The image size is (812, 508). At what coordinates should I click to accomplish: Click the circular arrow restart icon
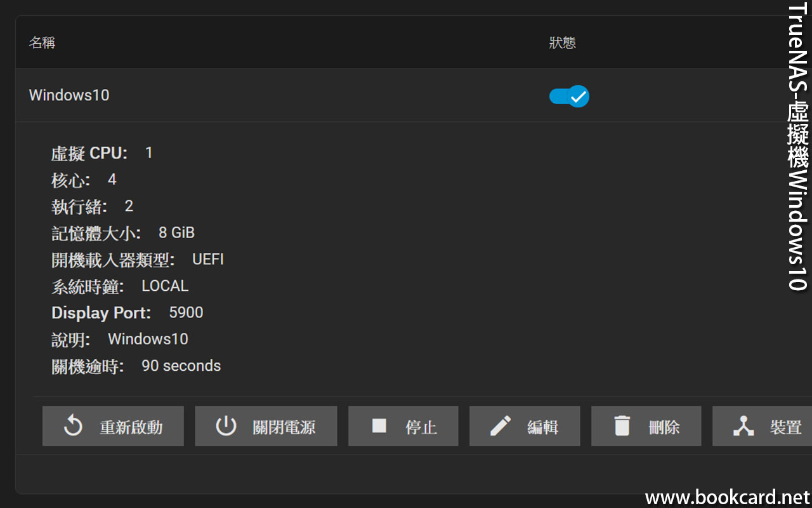tap(74, 426)
